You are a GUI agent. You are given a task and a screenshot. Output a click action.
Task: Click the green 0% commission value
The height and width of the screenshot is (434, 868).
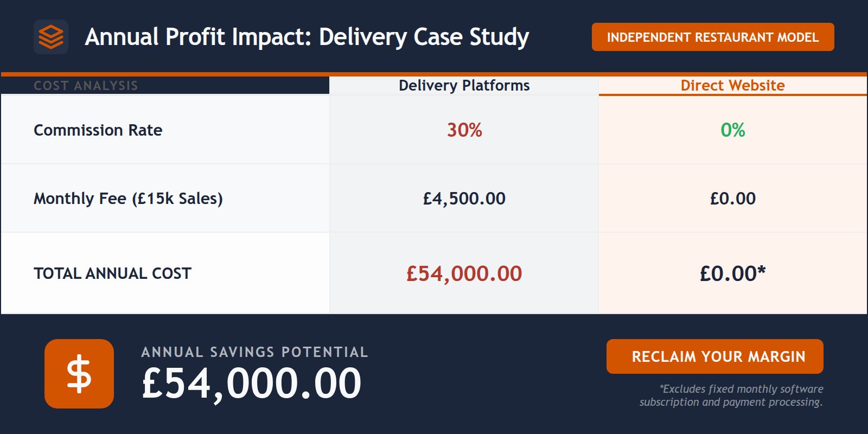(733, 130)
